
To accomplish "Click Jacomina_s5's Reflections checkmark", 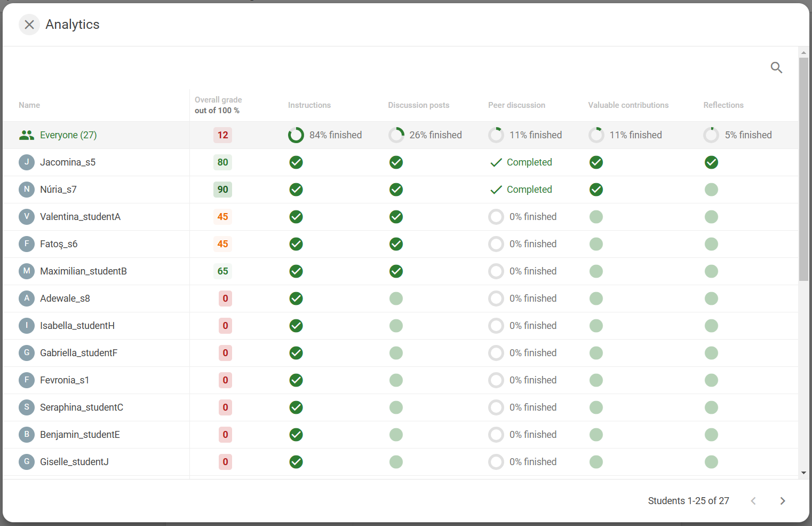I will (711, 162).
